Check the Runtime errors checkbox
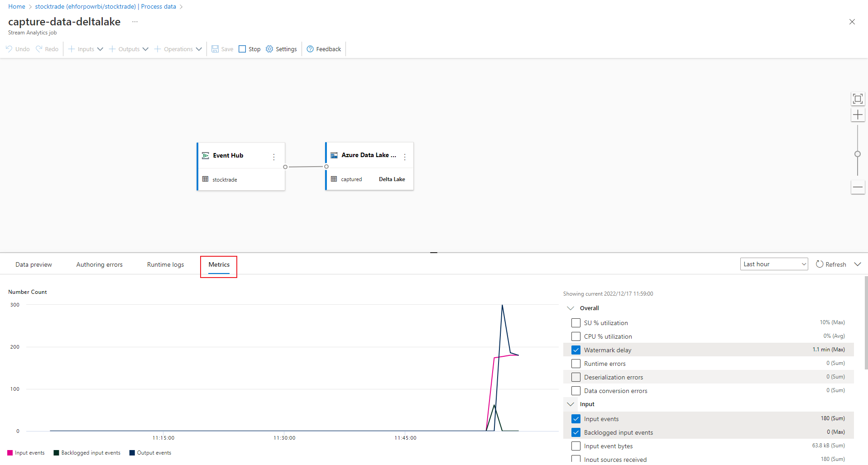868x465 pixels. tap(576, 364)
